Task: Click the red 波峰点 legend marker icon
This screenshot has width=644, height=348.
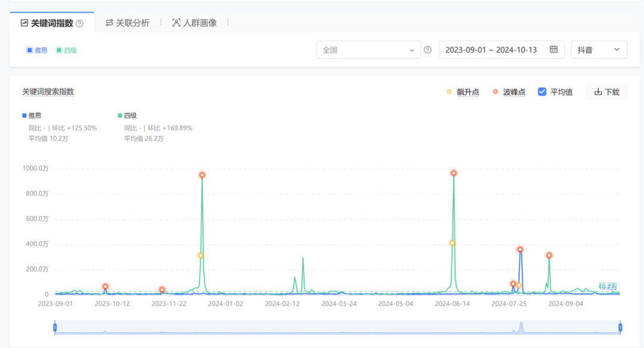Action: pyautogui.click(x=494, y=91)
